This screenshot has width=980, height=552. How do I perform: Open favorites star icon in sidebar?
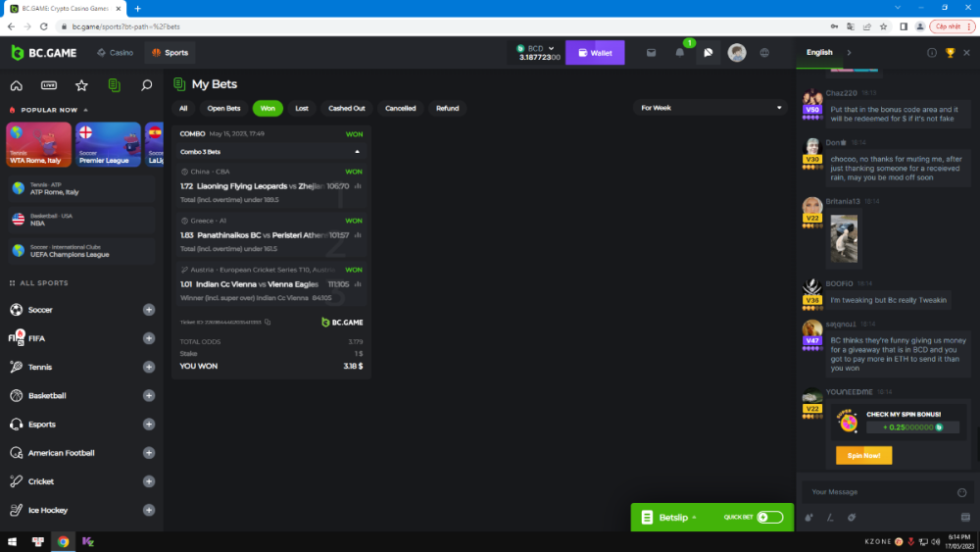81,85
